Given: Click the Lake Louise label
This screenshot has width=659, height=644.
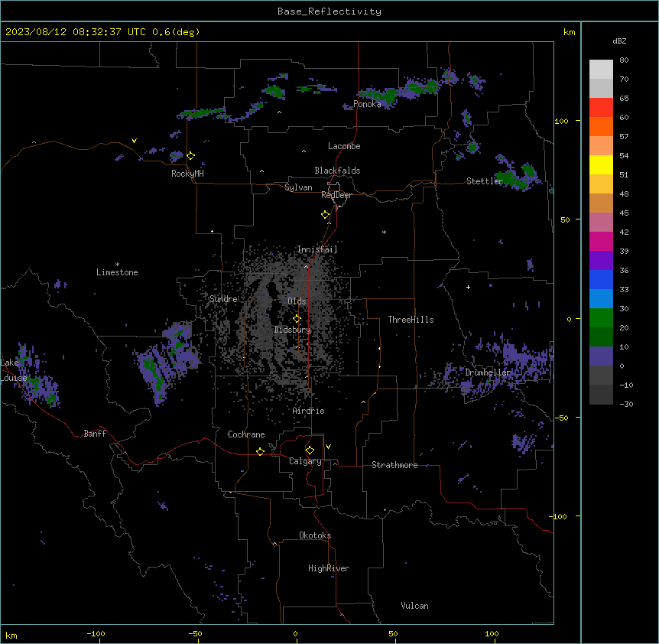Looking at the screenshot, I should [x=14, y=370].
